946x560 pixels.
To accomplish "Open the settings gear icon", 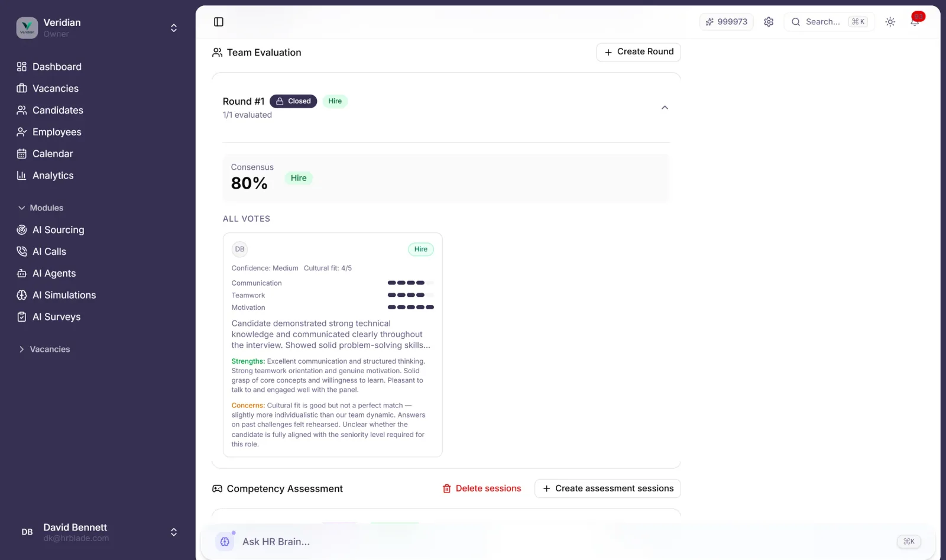I will coord(769,22).
